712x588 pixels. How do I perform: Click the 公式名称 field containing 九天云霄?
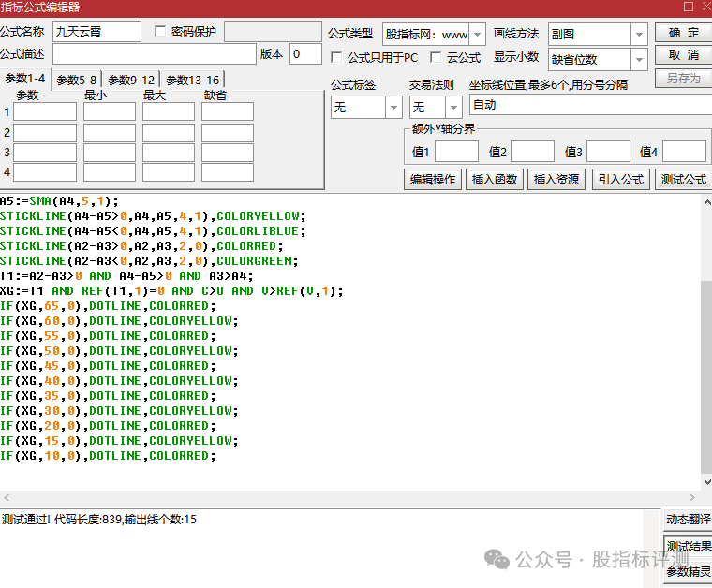96,32
